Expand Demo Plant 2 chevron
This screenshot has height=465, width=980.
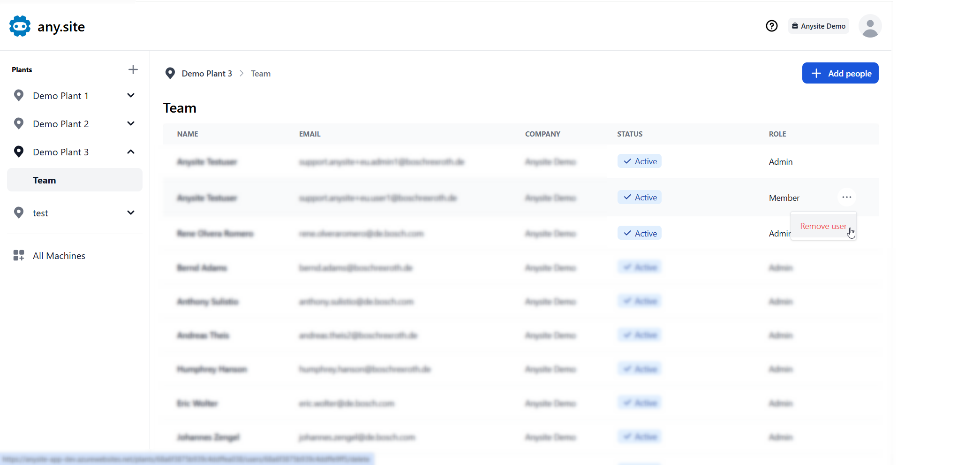click(x=131, y=124)
